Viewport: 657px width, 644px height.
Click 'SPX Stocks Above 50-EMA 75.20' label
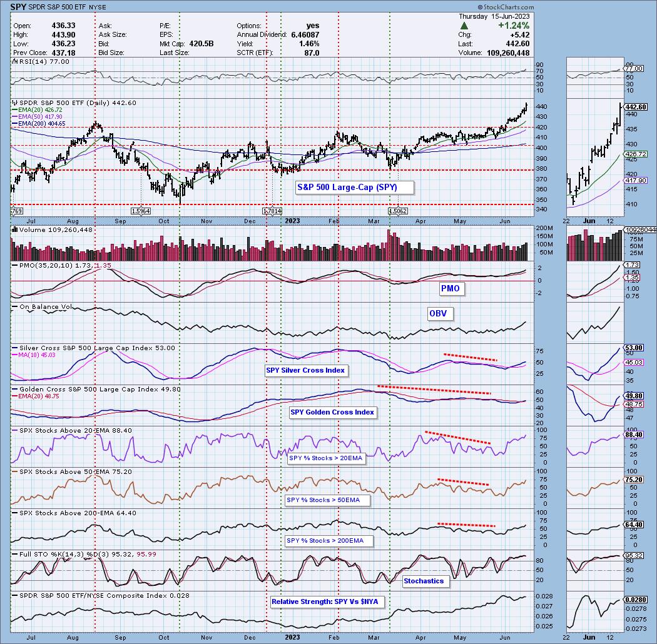(x=76, y=472)
